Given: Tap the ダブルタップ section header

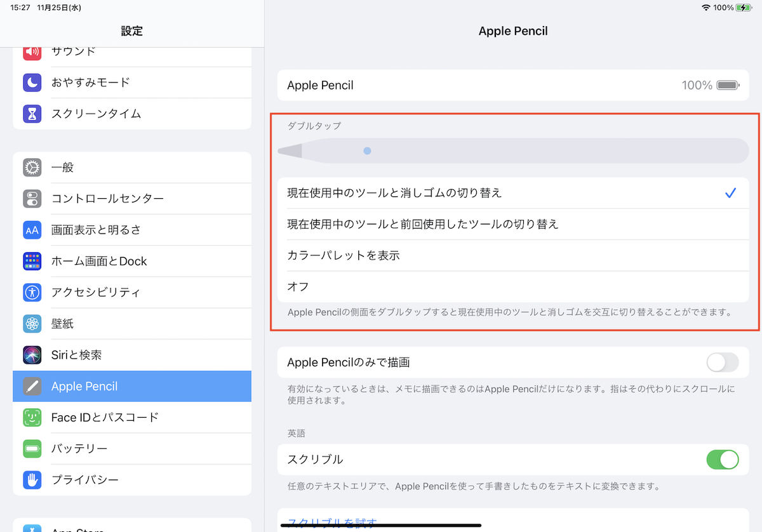Looking at the screenshot, I should tap(314, 126).
